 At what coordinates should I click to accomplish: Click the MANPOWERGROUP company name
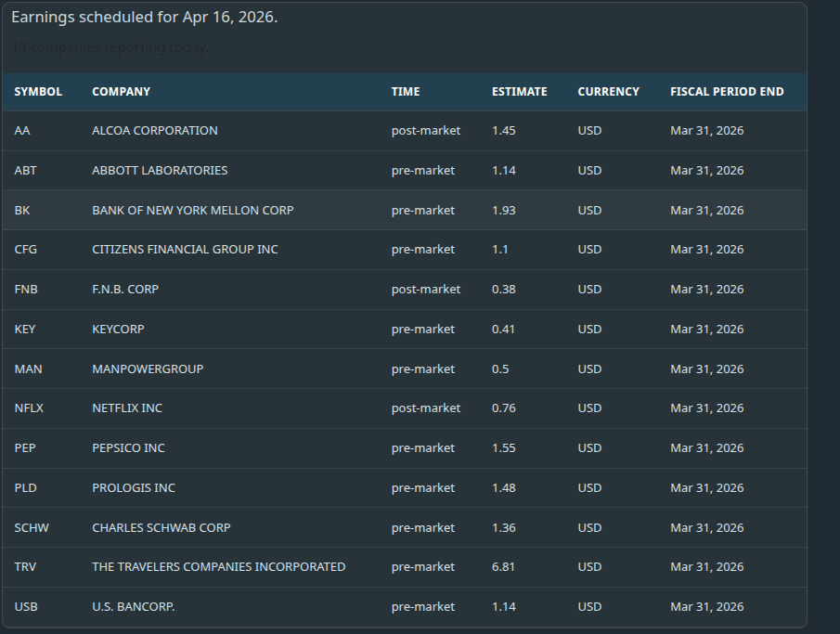[148, 369]
